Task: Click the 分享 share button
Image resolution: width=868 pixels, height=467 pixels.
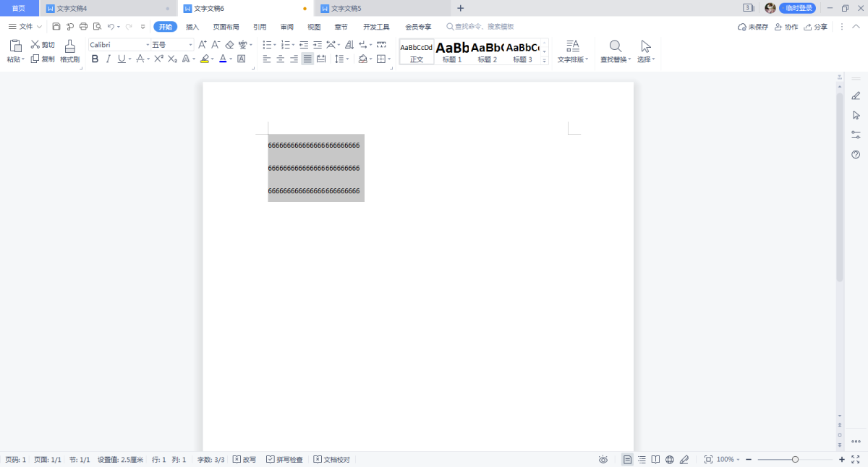Action: 816,27
